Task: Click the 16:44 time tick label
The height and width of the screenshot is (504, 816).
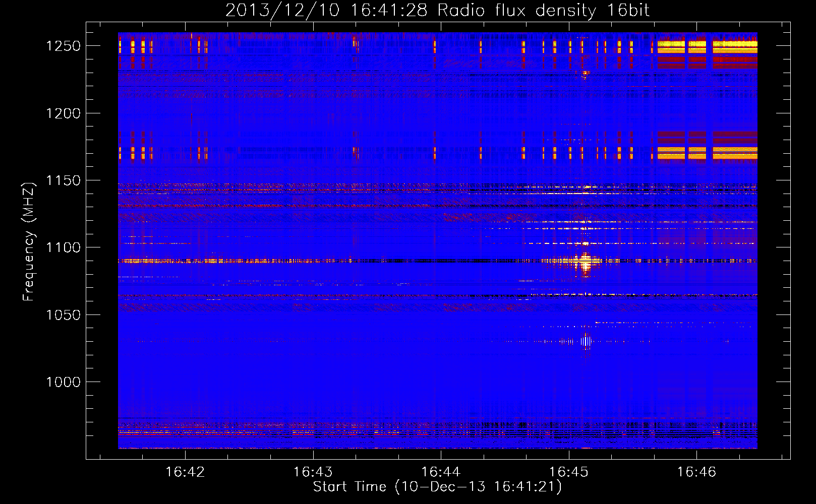Action: pyautogui.click(x=441, y=472)
